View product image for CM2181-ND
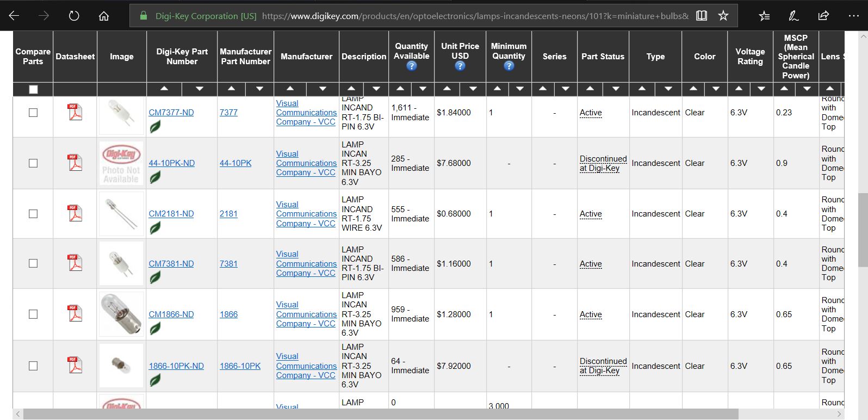868x420 pixels. coord(121,213)
